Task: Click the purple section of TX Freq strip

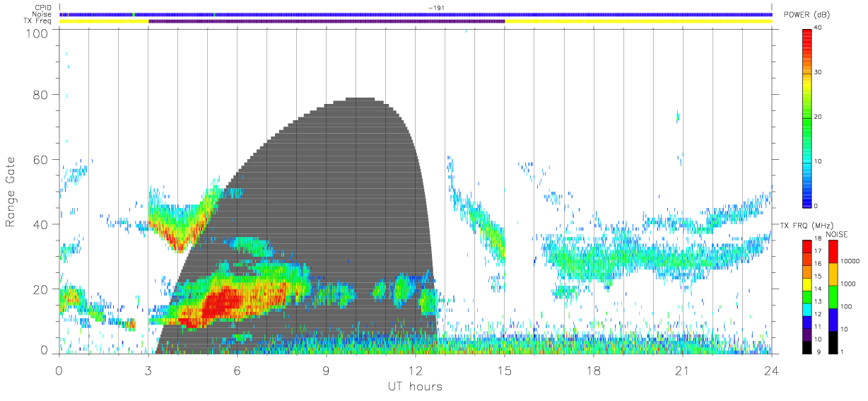Action: [x=327, y=21]
